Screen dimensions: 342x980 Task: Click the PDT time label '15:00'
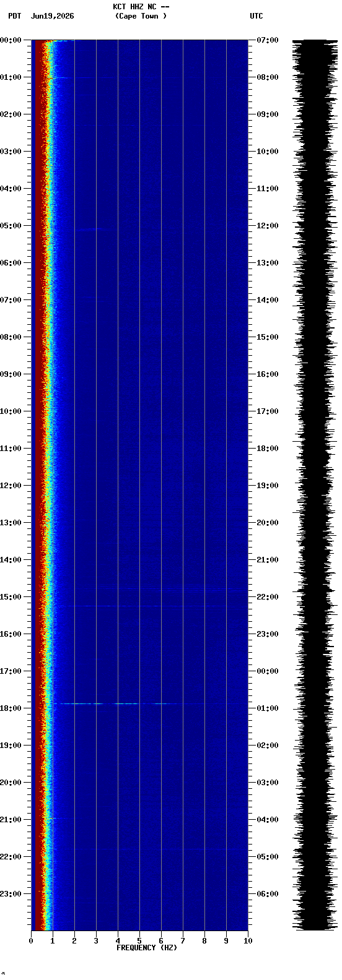click(11, 597)
